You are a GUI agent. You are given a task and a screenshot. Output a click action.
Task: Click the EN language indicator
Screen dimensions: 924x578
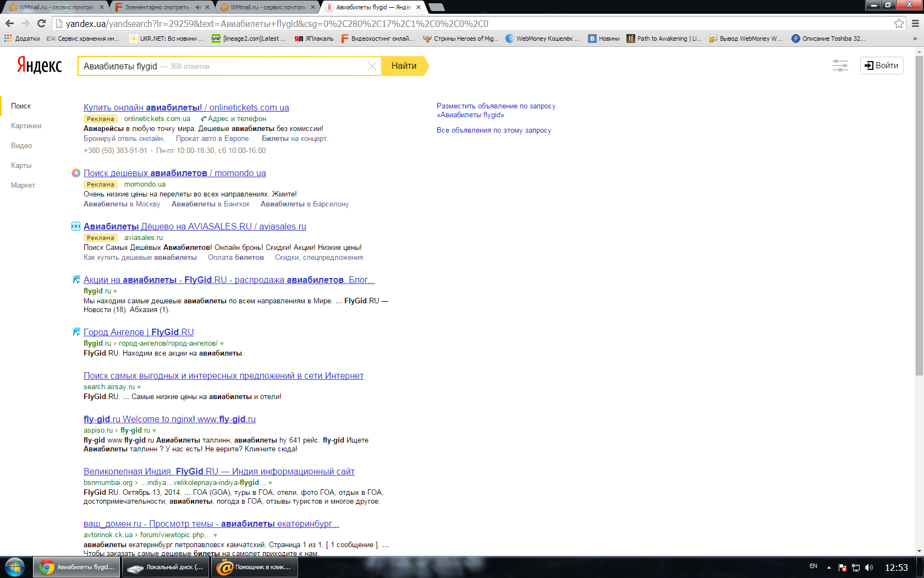coord(813,566)
